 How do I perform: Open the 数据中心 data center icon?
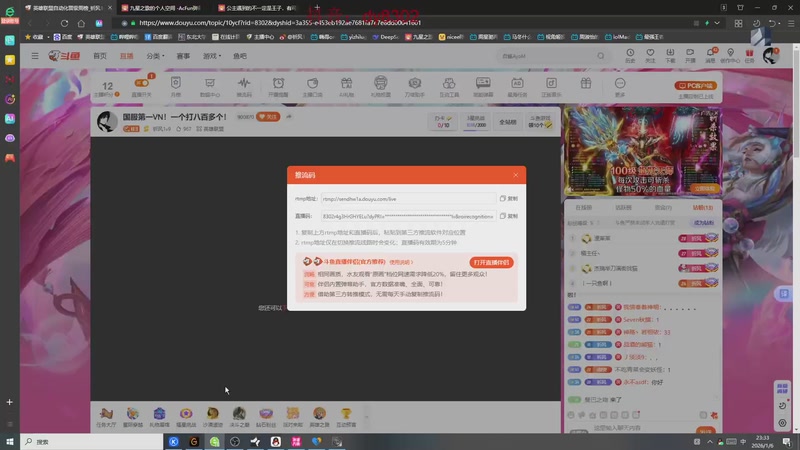point(210,86)
